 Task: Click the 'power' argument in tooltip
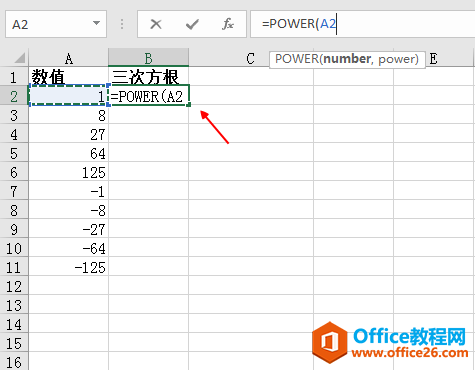(x=396, y=59)
